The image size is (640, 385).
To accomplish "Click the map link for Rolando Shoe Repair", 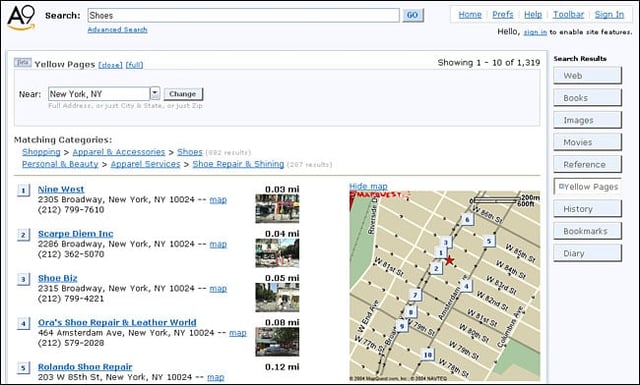I will pyautogui.click(x=216, y=377).
